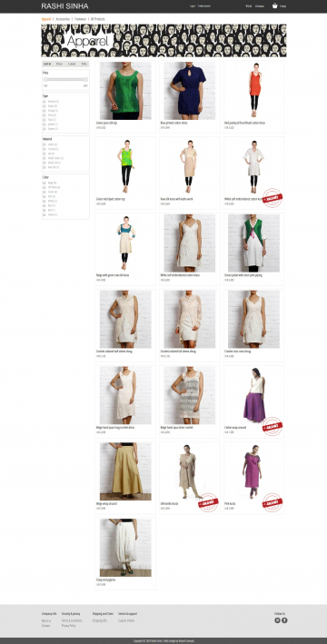Sort products by Price

(x=60, y=64)
